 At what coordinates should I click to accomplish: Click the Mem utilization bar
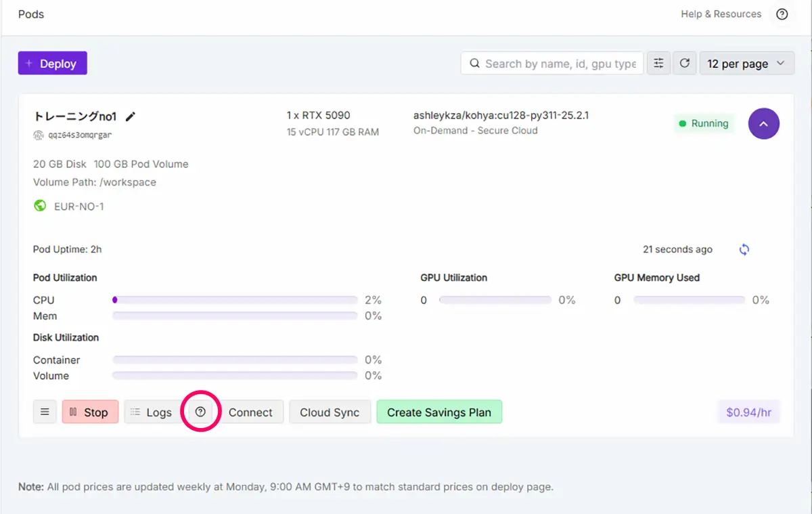(x=235, y=316)
